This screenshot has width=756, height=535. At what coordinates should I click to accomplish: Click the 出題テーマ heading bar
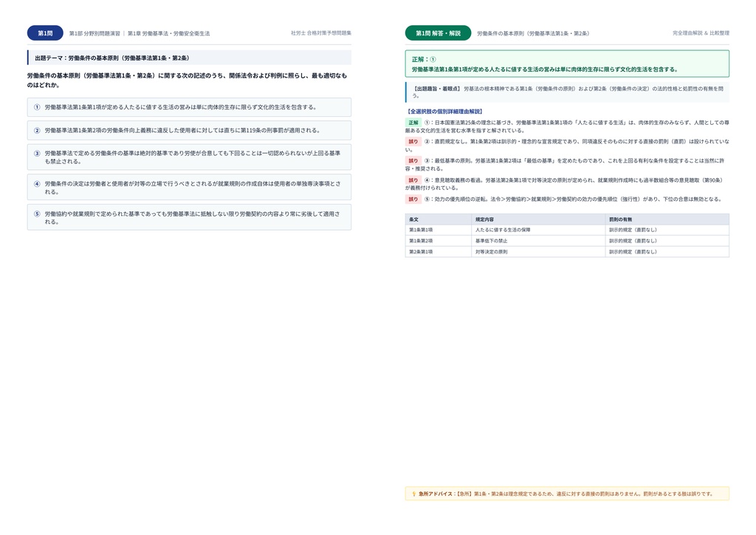pos(189,58)
